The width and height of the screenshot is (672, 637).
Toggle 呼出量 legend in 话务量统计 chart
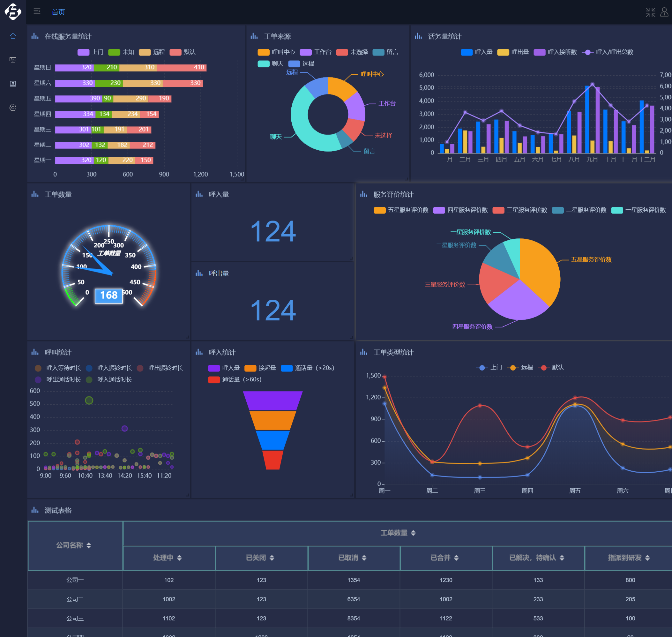(513, 52)
